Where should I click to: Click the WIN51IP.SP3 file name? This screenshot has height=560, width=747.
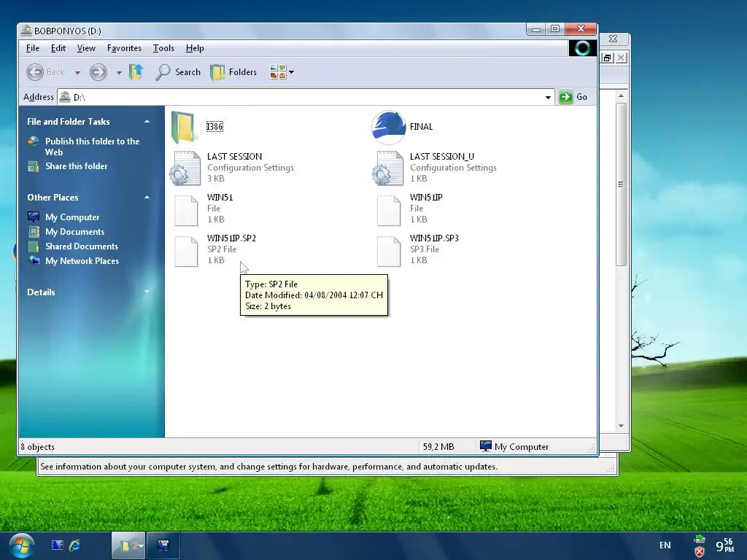[x=434, y=238]
